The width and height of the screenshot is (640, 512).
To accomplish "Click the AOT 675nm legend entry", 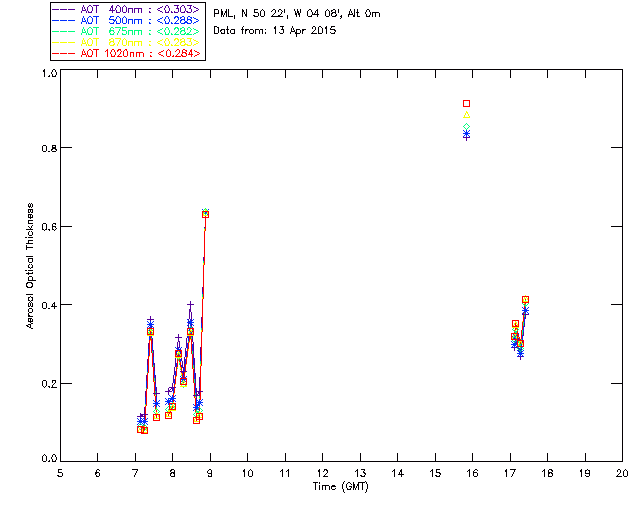I will pyautogui.click(x=126, y=31).
